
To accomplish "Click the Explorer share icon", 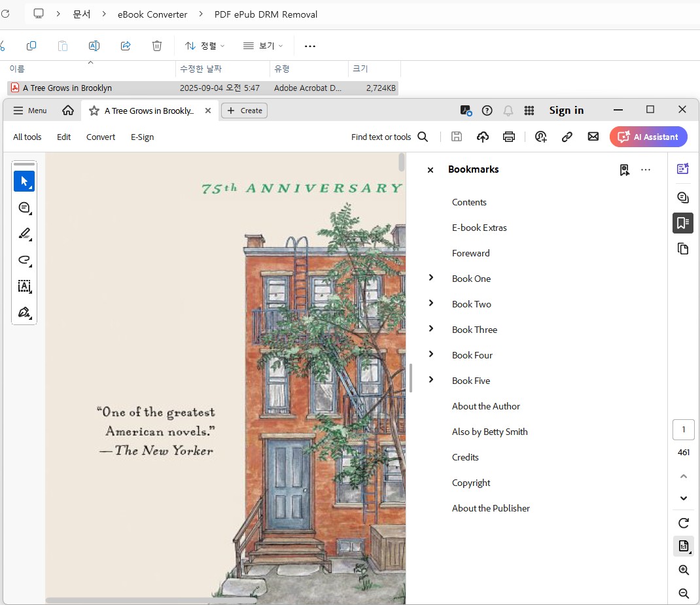I will click(126, 46).
